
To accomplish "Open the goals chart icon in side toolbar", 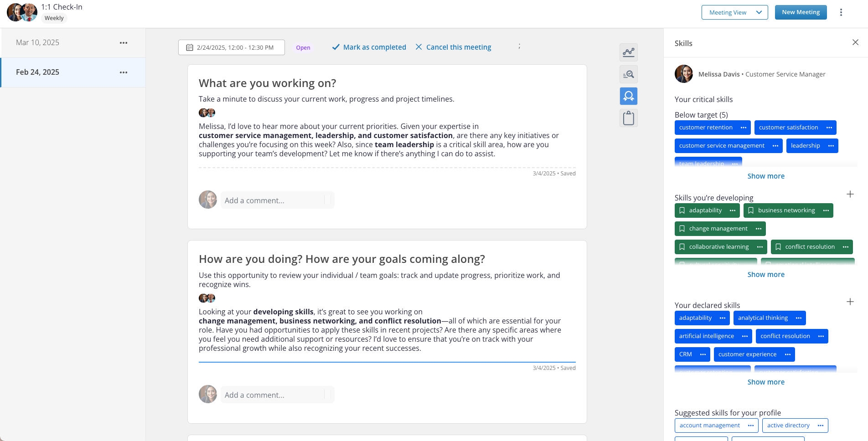I will tap(628, 52).
